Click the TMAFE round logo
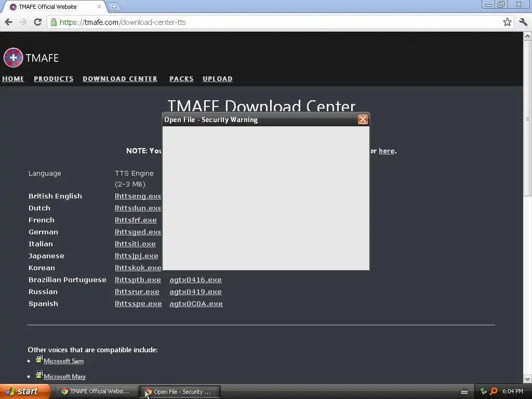Image resolution: width=532 pixels, height=399 pixels. [x=13, y=58]
